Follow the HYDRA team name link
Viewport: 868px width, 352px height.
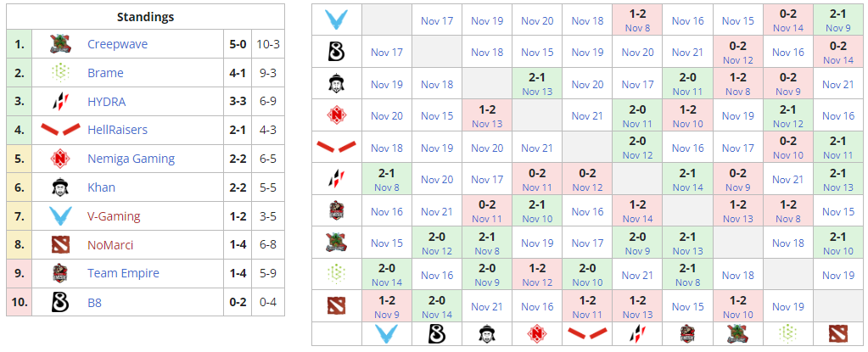point(106,102)
